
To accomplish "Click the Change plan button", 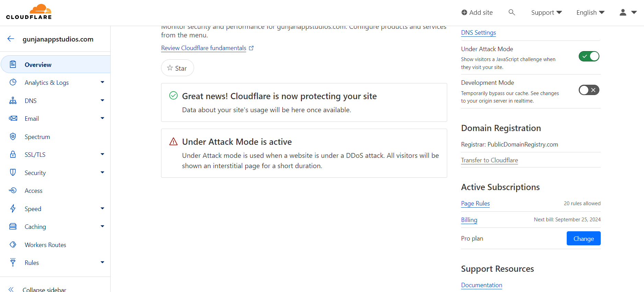I will click(584, 238).
